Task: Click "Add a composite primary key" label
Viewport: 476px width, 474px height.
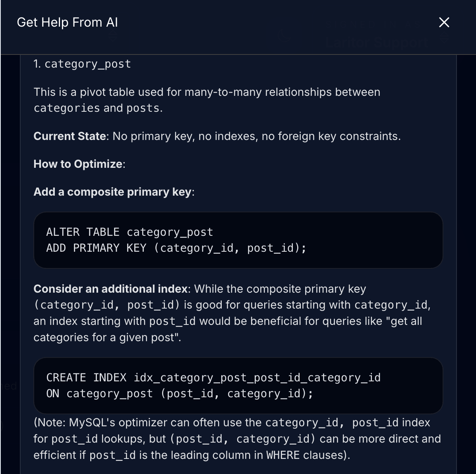Action: pyautogui.click(x=112, y=192)
